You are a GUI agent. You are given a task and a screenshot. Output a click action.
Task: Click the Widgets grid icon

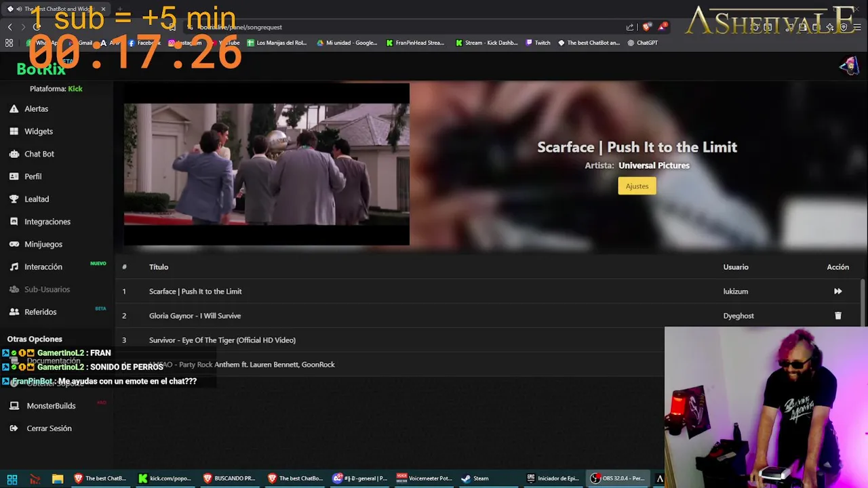(14, 131)
